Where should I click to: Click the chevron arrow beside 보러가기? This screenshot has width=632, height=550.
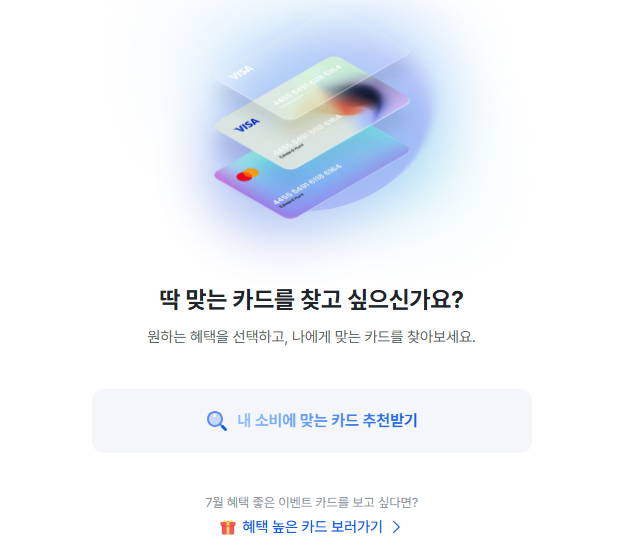(x=397, y=527)
